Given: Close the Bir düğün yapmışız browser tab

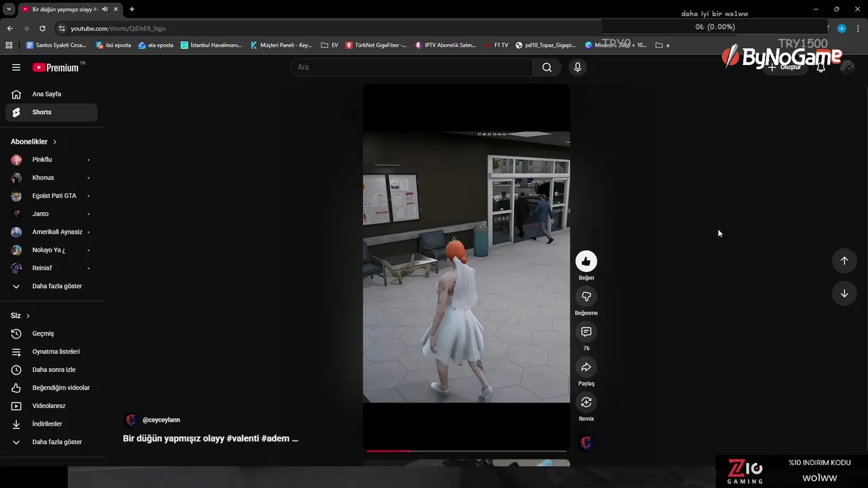Looking at the screenshot, I should pos(116,9).
